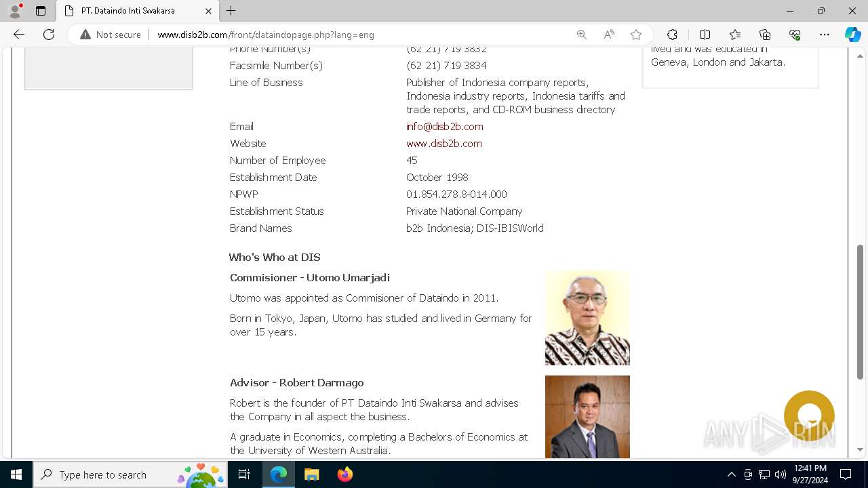The height and width of the screenshot is (488, 868).
Task: Open Microsoft Edge from the taskbar
Action: [279, 474]
